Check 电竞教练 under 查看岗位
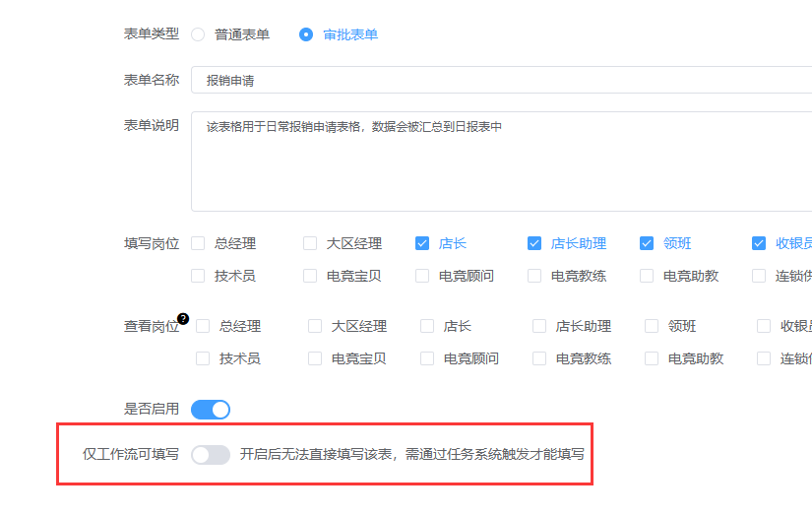This screenshot has width=812, height=516. click(539, 358)
